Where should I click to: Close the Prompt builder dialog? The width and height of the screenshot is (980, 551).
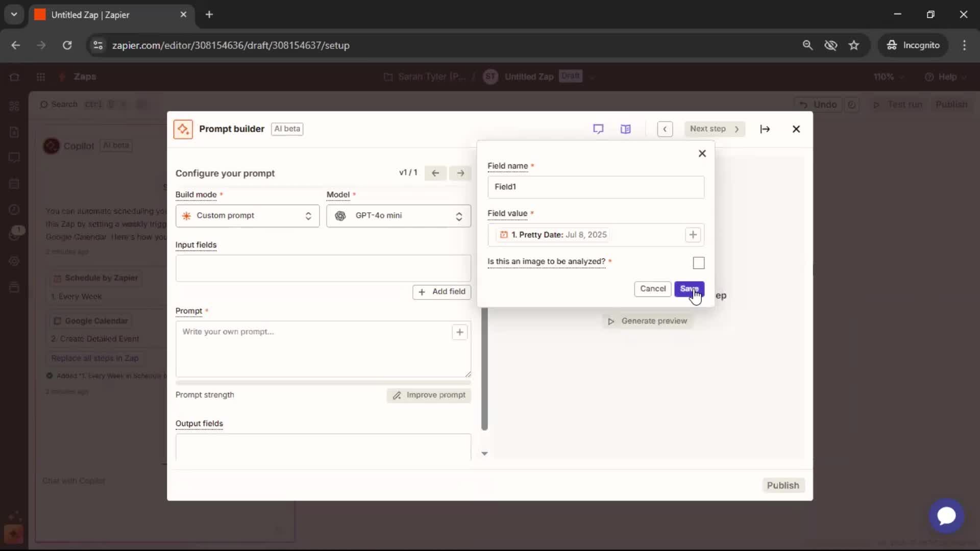coord(796,129)
